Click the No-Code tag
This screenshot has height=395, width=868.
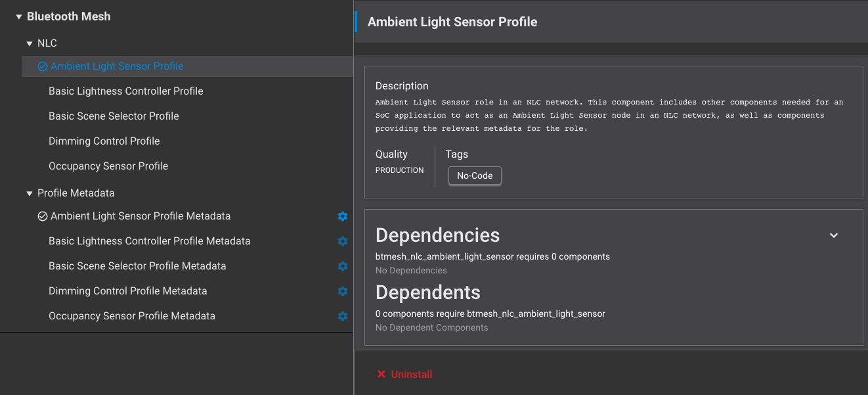point(474,175)
